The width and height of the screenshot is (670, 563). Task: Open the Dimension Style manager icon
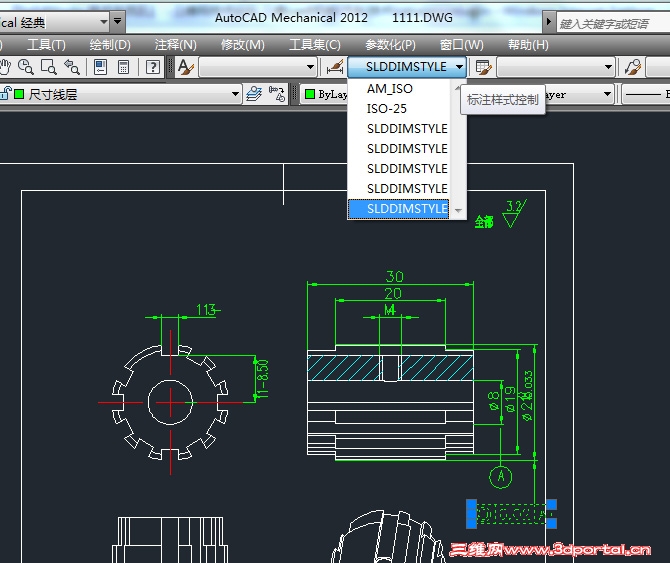[335, 67]
